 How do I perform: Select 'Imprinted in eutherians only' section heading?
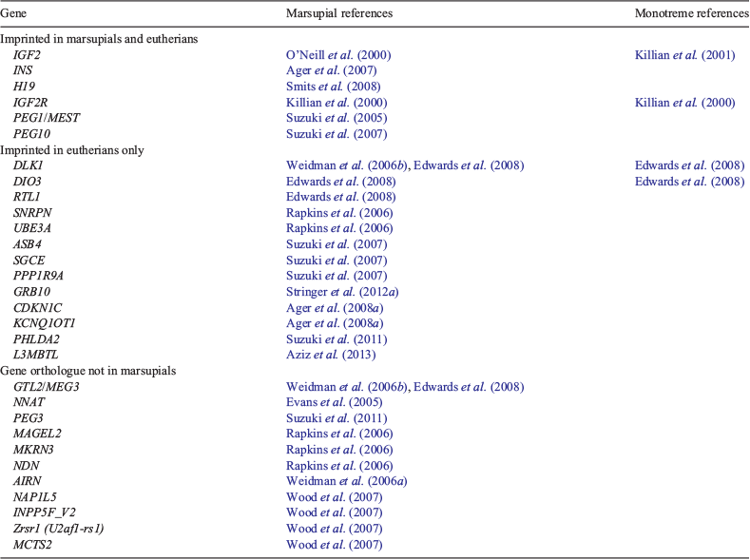coord(71,150)
